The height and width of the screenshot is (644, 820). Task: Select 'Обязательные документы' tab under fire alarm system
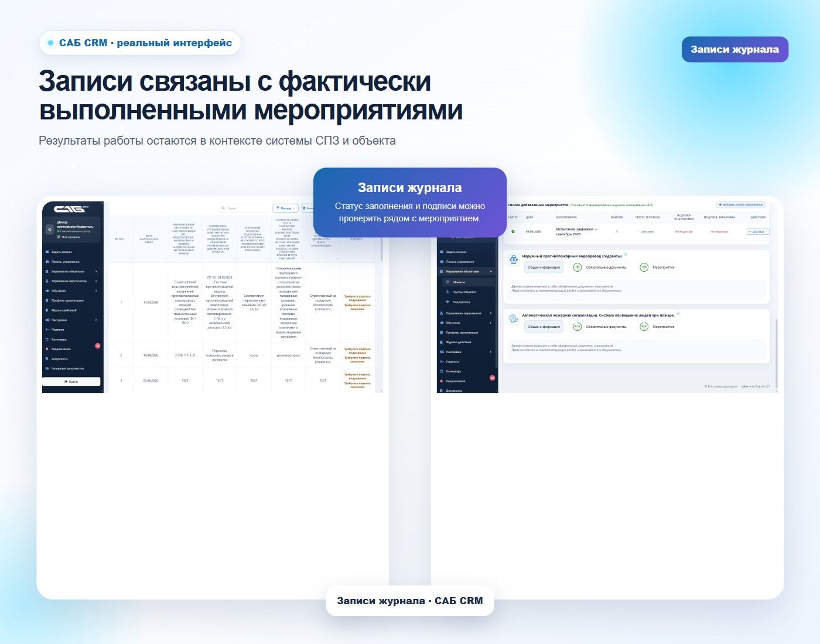[x=600, y=327]
